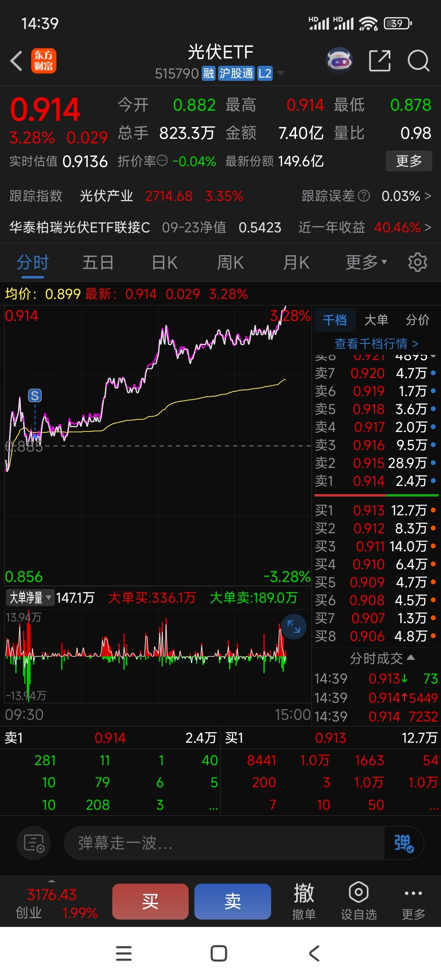Expand dropdown arrow beside stock code

click(x=281, y=73)
